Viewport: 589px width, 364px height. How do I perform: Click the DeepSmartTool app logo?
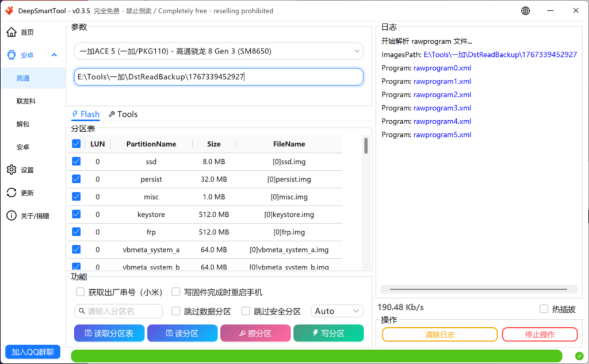(x=9, y=11)
